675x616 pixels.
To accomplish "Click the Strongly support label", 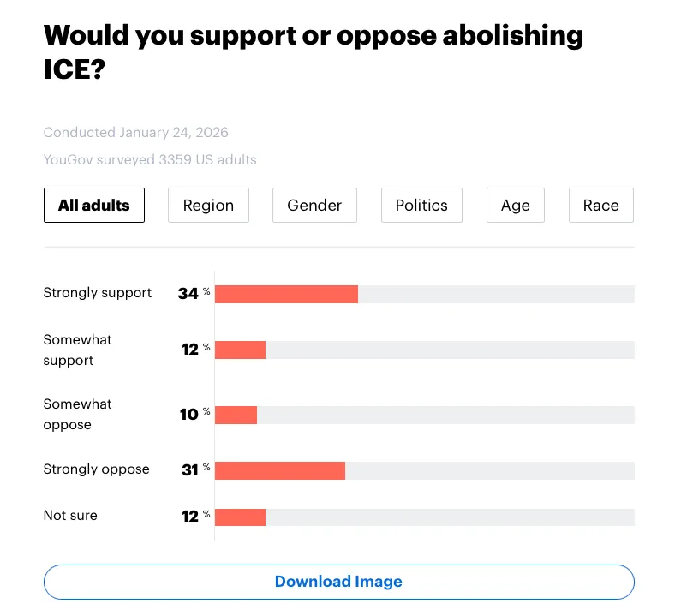I will click(98, 293).
